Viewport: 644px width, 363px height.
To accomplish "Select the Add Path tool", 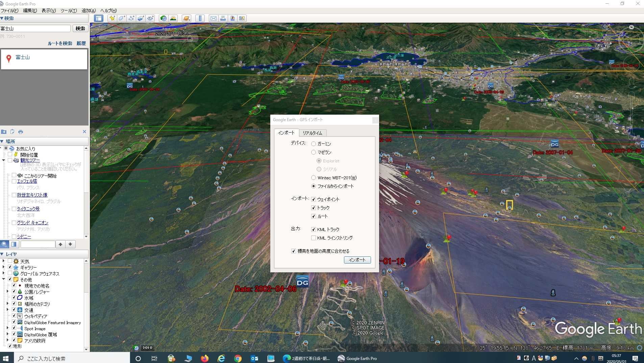I will click(x=131, y=18).
